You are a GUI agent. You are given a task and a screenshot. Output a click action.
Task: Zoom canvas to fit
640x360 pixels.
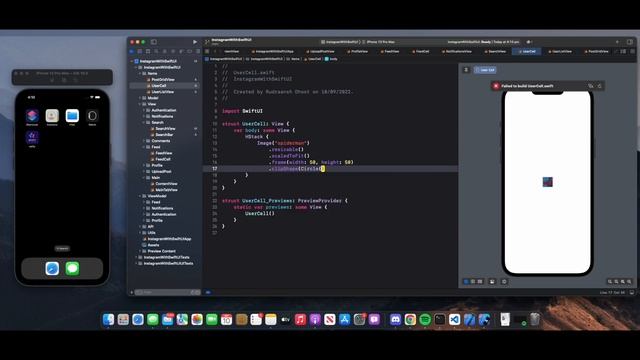click(622, 282)
